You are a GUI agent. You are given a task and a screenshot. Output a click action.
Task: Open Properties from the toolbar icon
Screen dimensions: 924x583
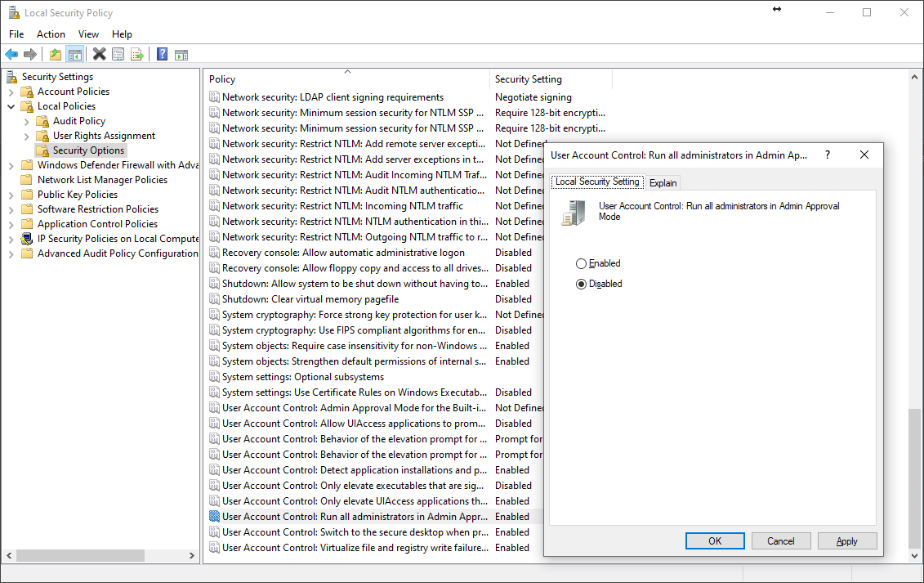point(118,55)
